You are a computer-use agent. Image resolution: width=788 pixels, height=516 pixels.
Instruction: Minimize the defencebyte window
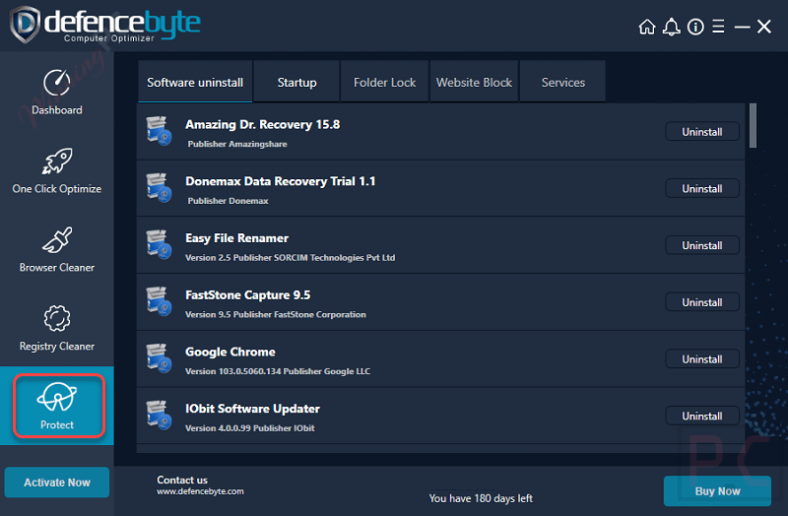pyautogui.click(x=742, y=27)
